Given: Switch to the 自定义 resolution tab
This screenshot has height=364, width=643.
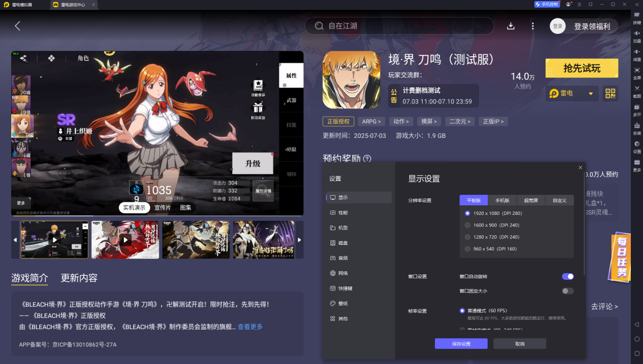Looking at the screenshot, I should 559,200.
